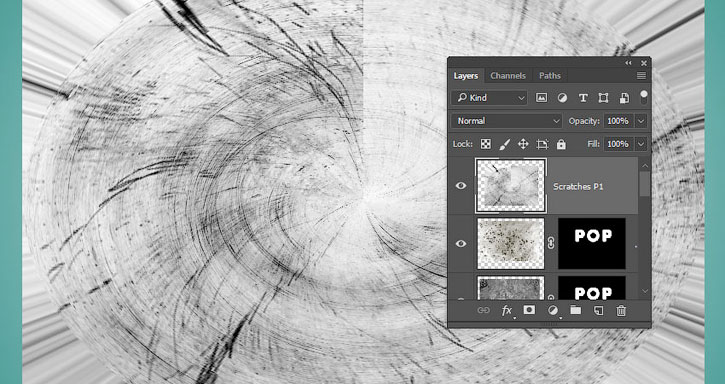
Task: Select the Scratches P1 layer thumbnail
Action: point(511,186)
